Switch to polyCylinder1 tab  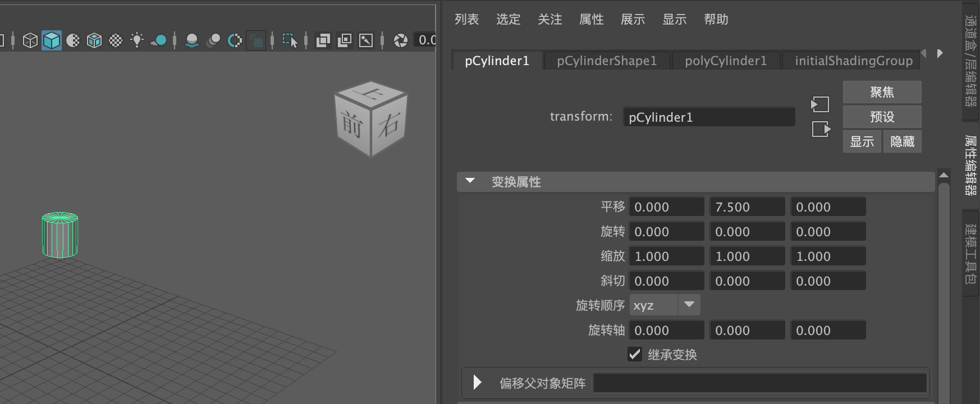[726, 61]
